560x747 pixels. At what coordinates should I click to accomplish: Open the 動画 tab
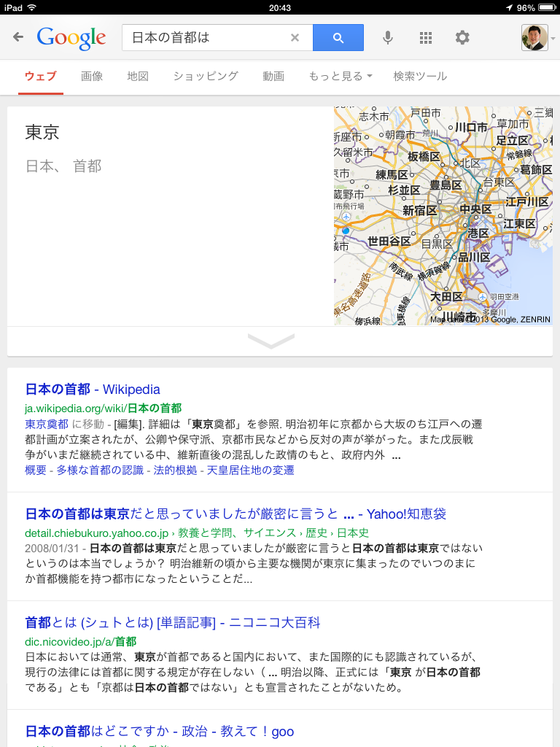273,76
